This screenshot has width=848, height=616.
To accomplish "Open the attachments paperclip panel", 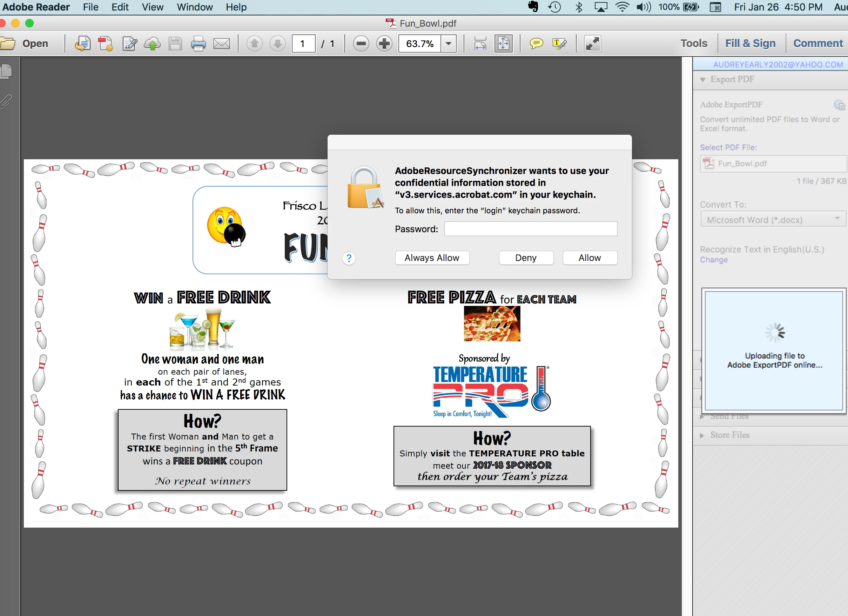I will [6, 101].
